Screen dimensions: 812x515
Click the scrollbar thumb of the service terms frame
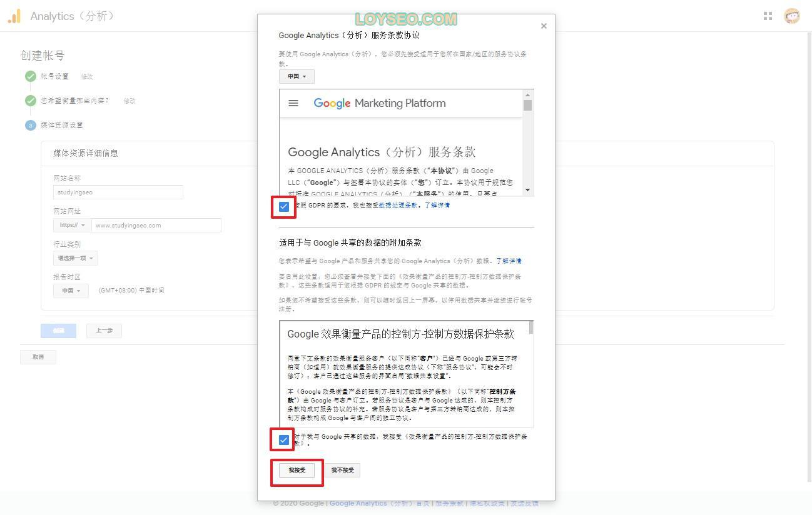(x=527, y=105)
